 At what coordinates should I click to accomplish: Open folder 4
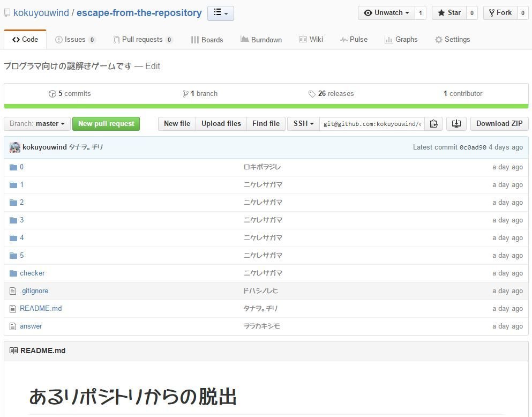(x=22, y=237)
